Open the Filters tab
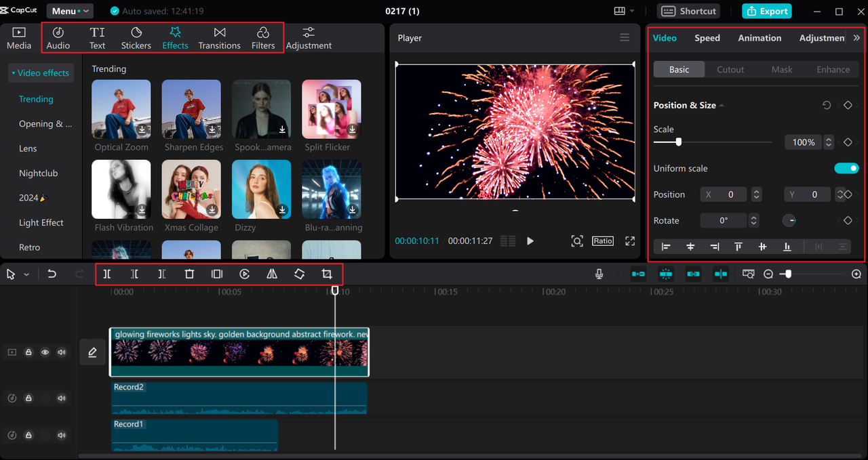 (x=263, y=38)
